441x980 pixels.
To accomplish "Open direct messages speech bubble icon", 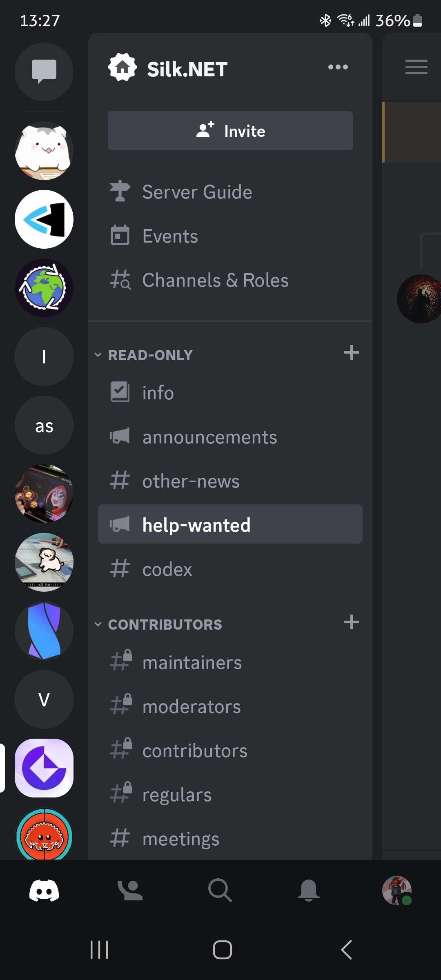I will 44,72.
